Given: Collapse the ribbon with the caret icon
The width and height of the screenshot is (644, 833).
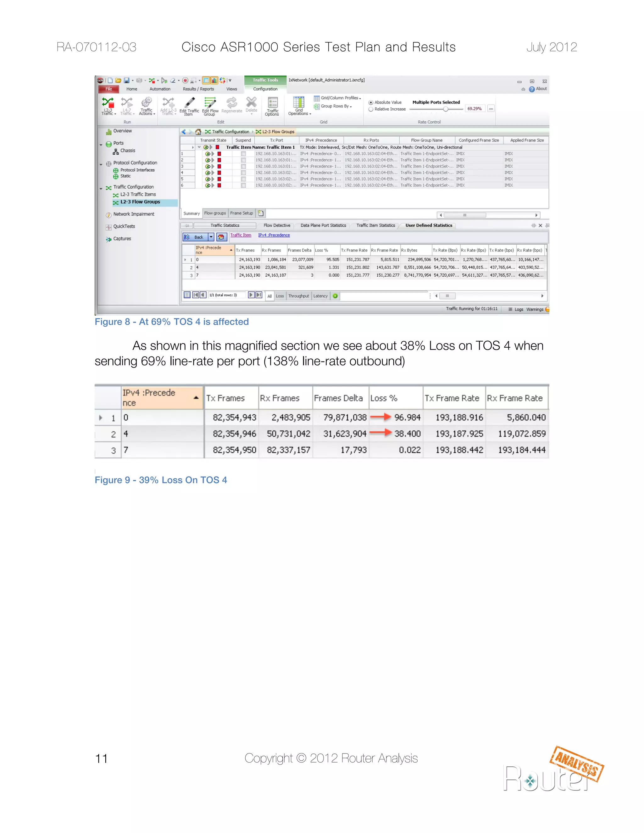Looking at the screenshot, I should coord(523,89).
